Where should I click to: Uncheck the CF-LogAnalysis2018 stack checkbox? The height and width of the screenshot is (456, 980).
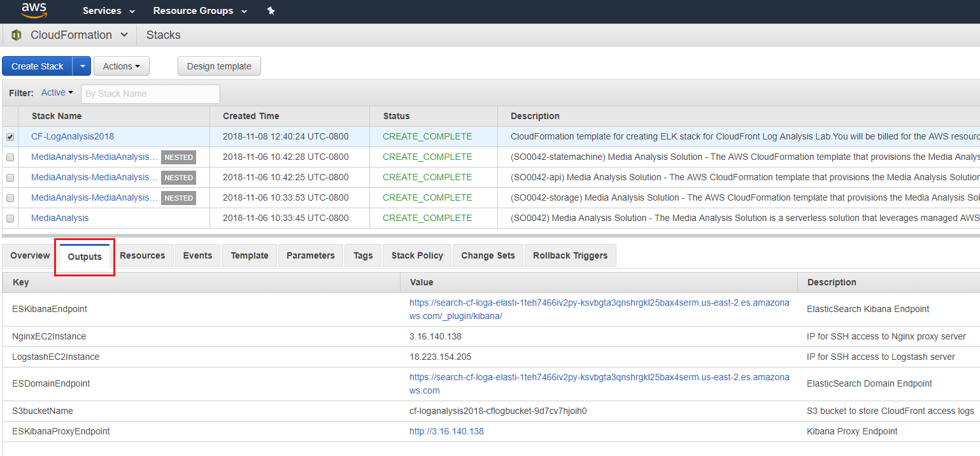click(10, 137)
